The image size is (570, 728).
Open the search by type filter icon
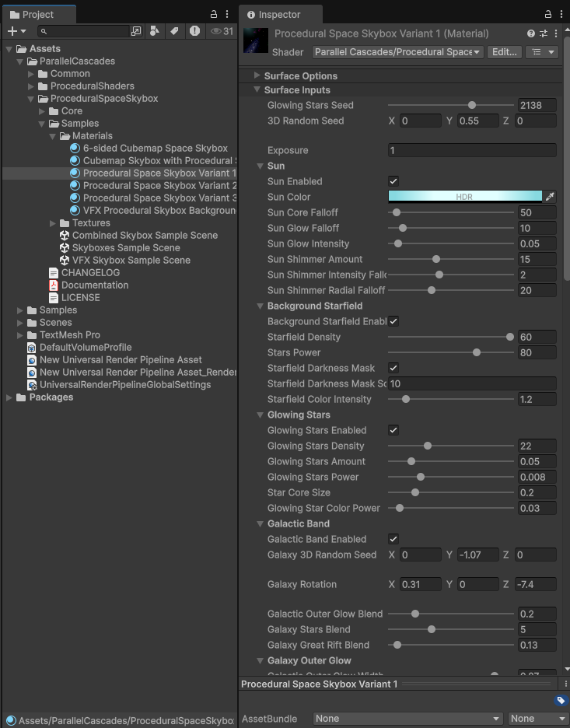pyautogui.click(x=154, y=31)
